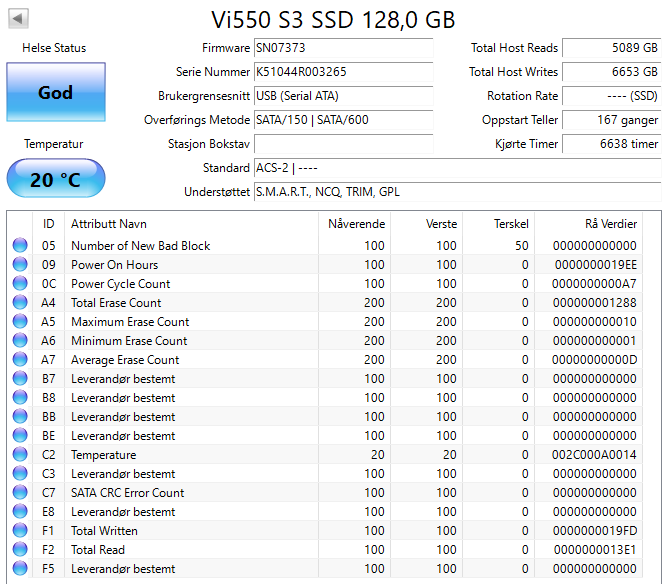
Task: Click status orb for Power On Hours
Action: tap(20, 264)
